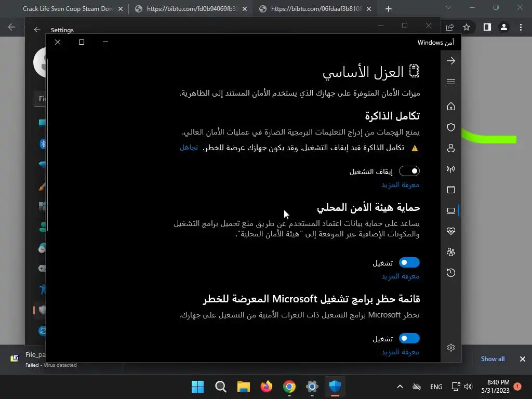Open Windows Start menu
Viewport: 532px width, 399px height.
coord(197,387)
